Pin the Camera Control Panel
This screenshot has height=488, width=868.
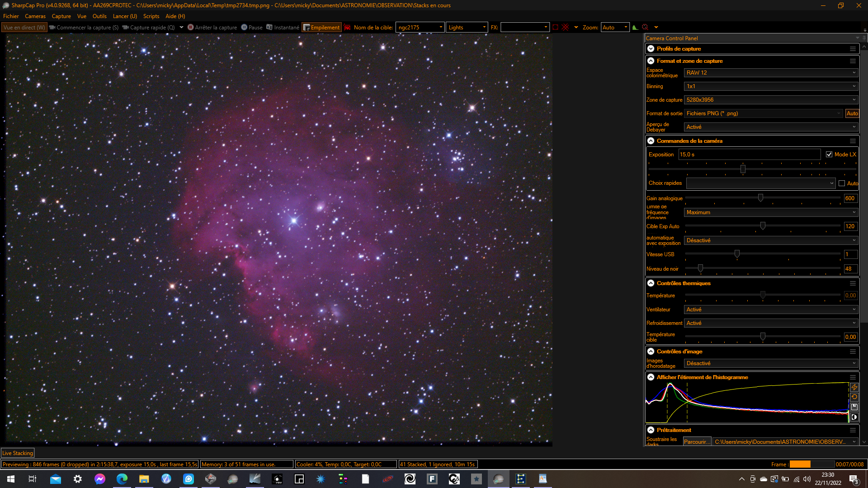click(x=864, y=38)
